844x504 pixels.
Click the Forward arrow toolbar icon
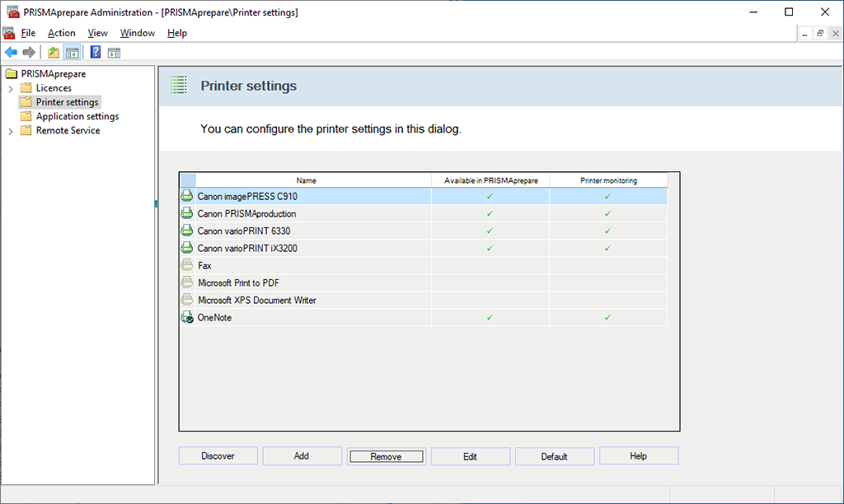pos(29,53)
